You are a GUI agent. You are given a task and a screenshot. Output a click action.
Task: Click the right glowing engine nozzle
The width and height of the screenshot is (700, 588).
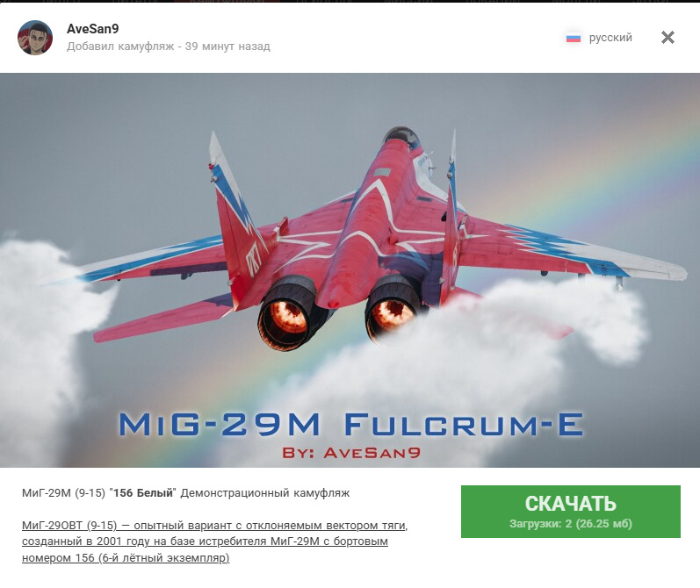pyautogui.click(x=393, y=310)
